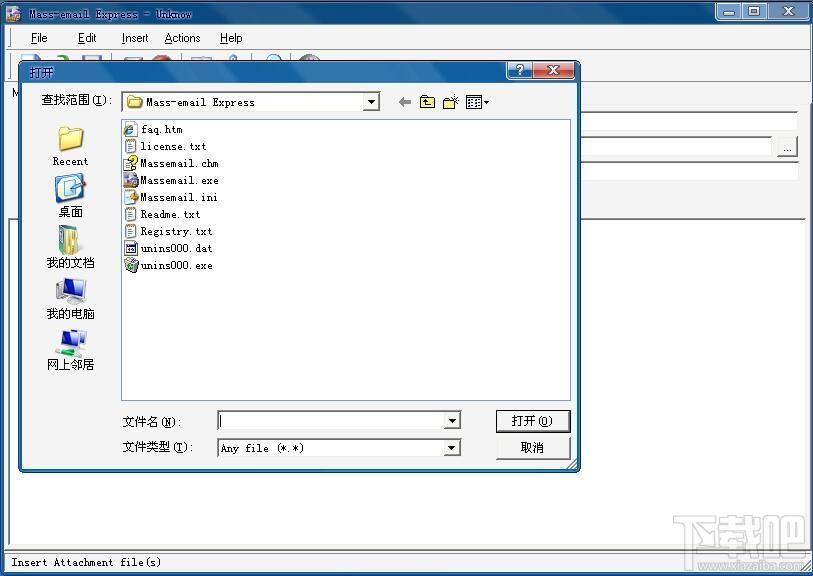The height and width of the screenshot is (576, 813).
Task: Click the Readme.txt notepad icon
Action: (x=131, y=214)
